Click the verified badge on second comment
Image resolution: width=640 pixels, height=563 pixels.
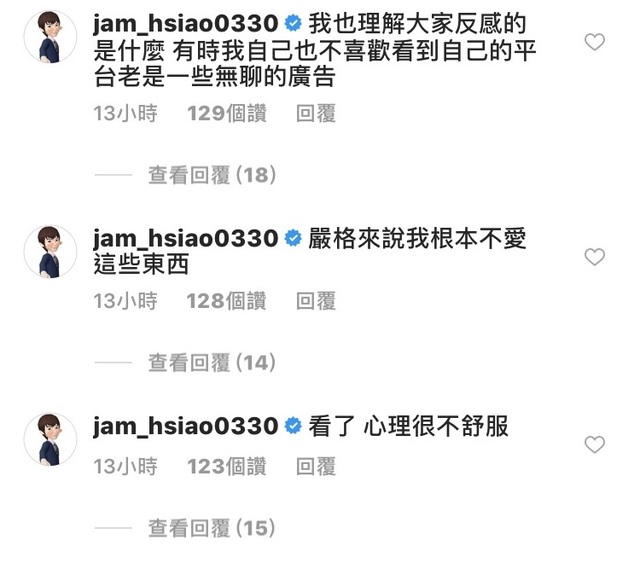293,238
